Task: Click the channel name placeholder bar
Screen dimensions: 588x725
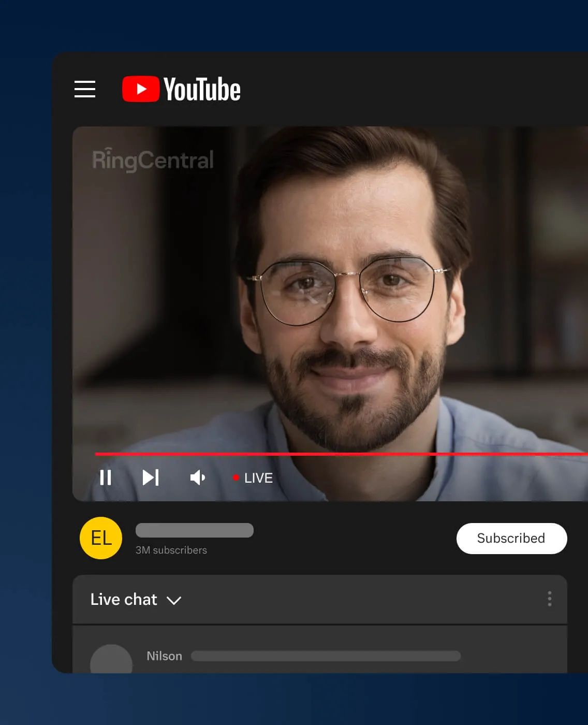Action: click(x=194, y=530)
